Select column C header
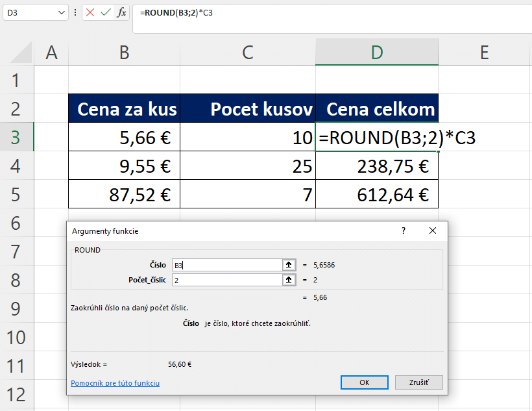The height and width of the screenshot is (411, 532). tap(248, 53)
